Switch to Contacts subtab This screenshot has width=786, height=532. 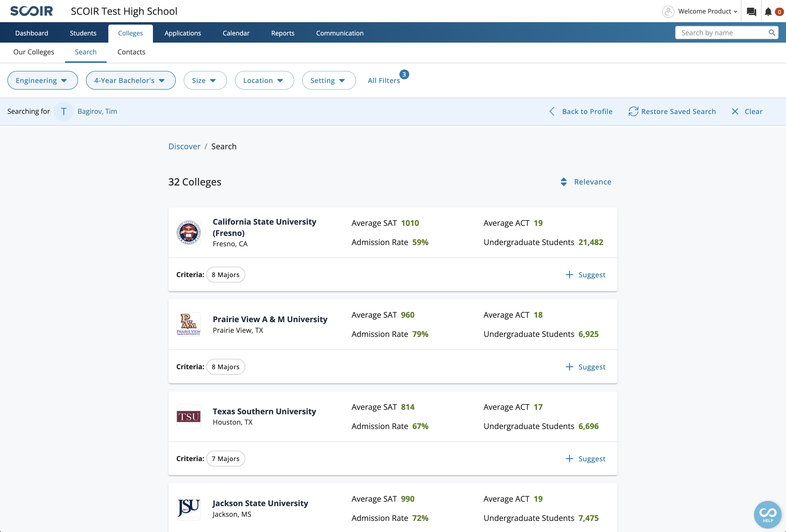[131, 52]
